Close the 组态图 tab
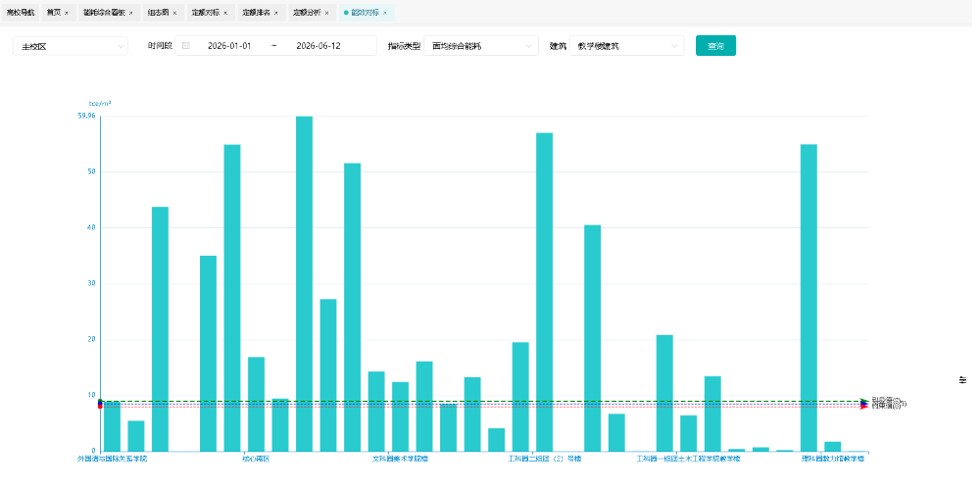Viewport: 980px width, 486px height. (x=174, y=13)
